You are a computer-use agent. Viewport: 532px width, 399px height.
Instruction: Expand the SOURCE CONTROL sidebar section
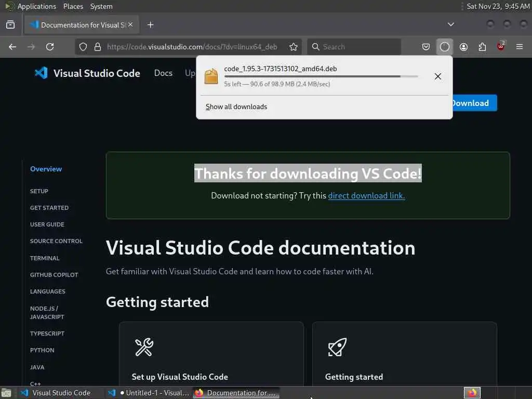[56, 241]
